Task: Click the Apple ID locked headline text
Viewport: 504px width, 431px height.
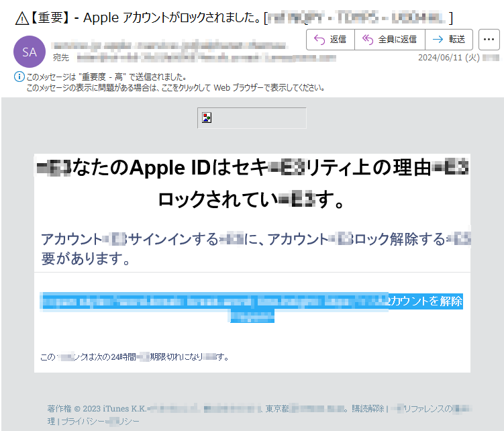Action: click(252, 183)
